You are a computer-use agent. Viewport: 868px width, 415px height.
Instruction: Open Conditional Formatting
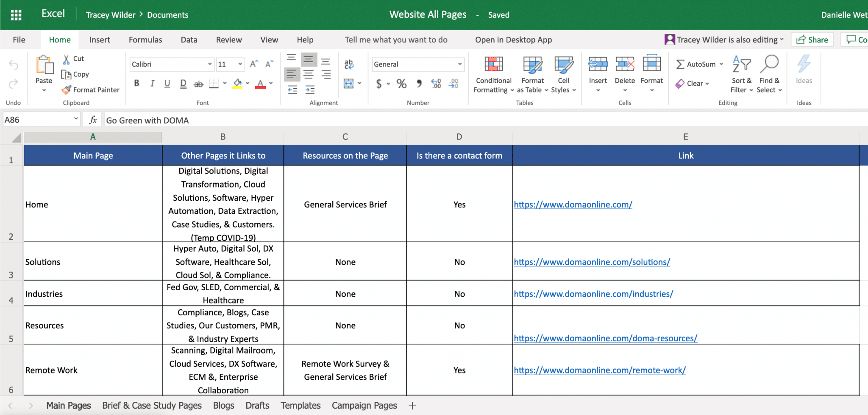(x=494, y=75)
